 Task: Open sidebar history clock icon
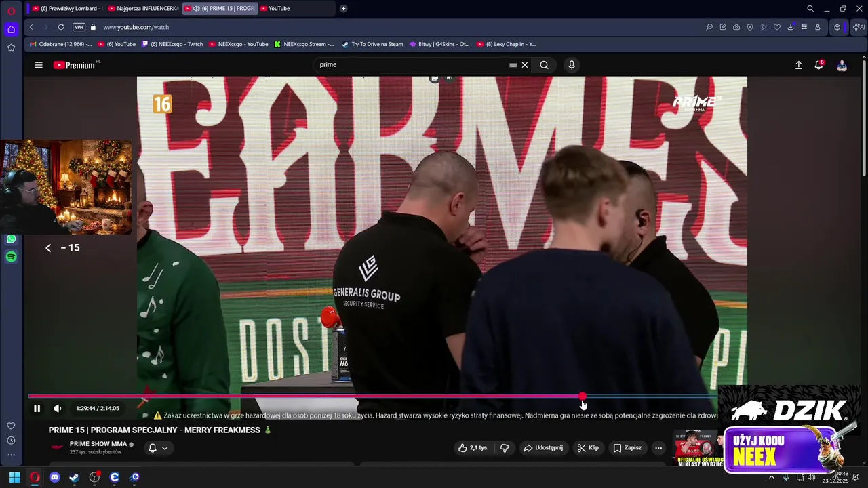point(11,441)
